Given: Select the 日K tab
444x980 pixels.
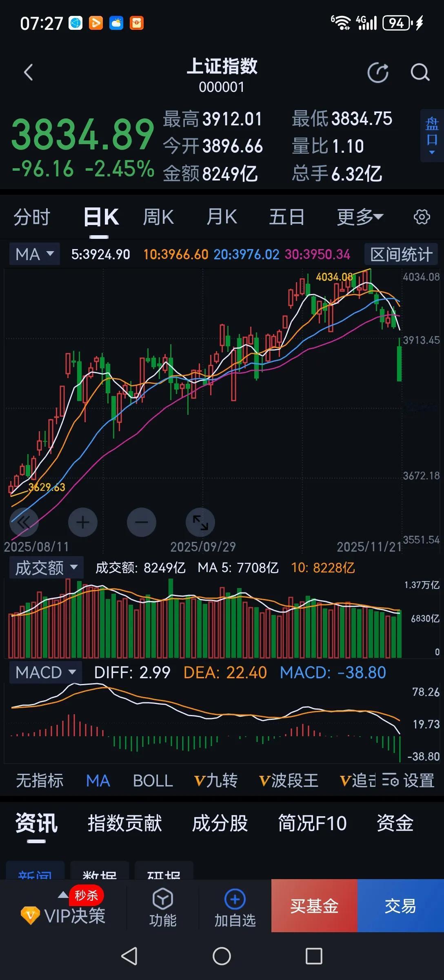Looking at the screenshot, I should [101, 217].
